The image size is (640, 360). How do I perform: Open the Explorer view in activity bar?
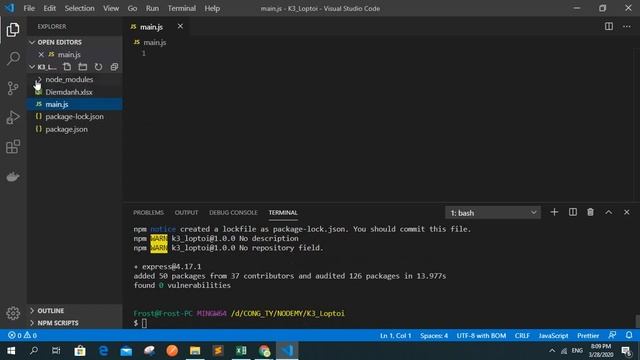13,29
